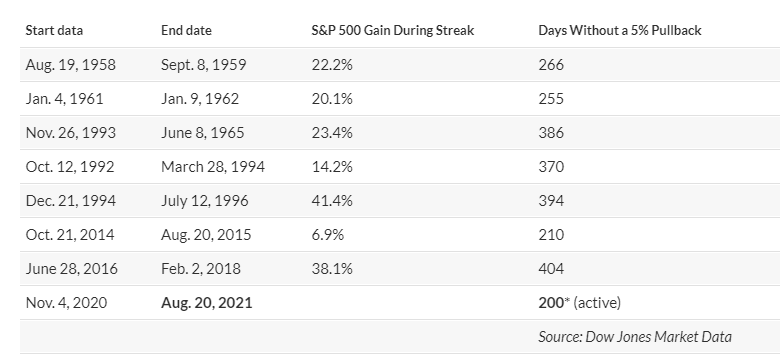Click the "End date" column header
The height and width of the screenshot is (363, 780).
pos(186,30)
